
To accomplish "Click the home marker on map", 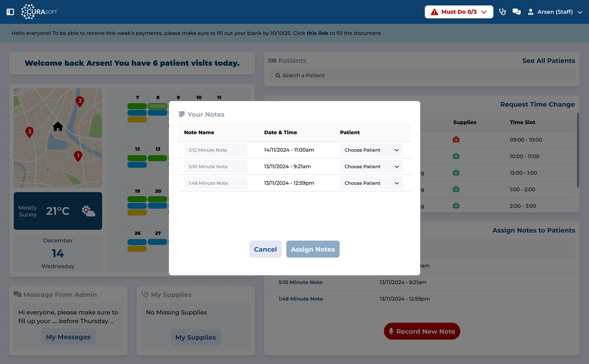I will click(x=58, y=126).
